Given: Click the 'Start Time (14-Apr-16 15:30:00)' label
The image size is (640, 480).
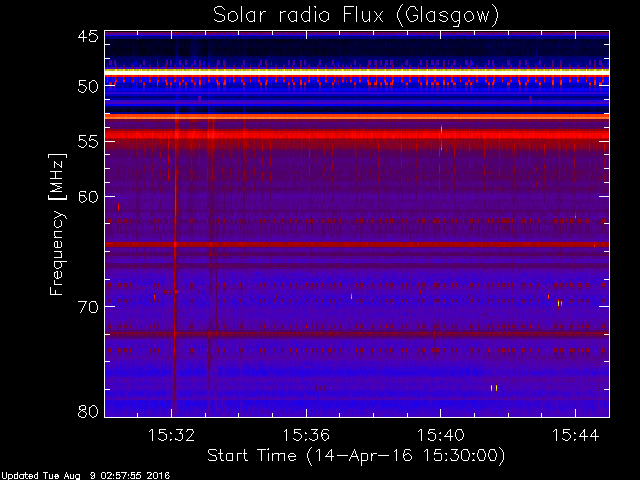Looking at the screenshot, I should pyautogui.click(x=356, y=456).
